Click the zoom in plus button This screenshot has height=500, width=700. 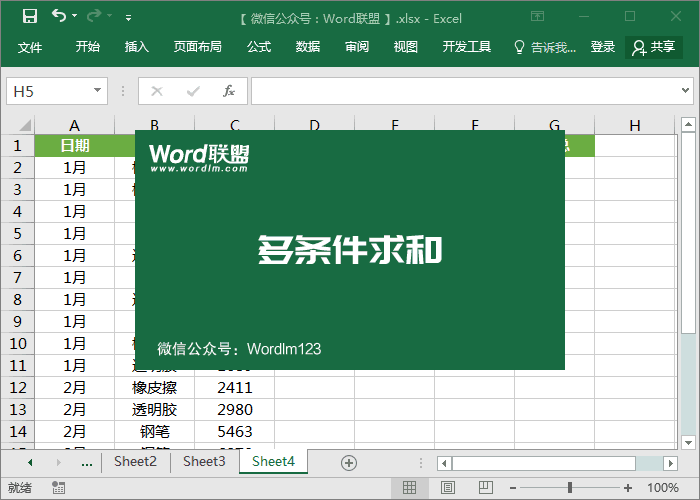pos(628,488)
